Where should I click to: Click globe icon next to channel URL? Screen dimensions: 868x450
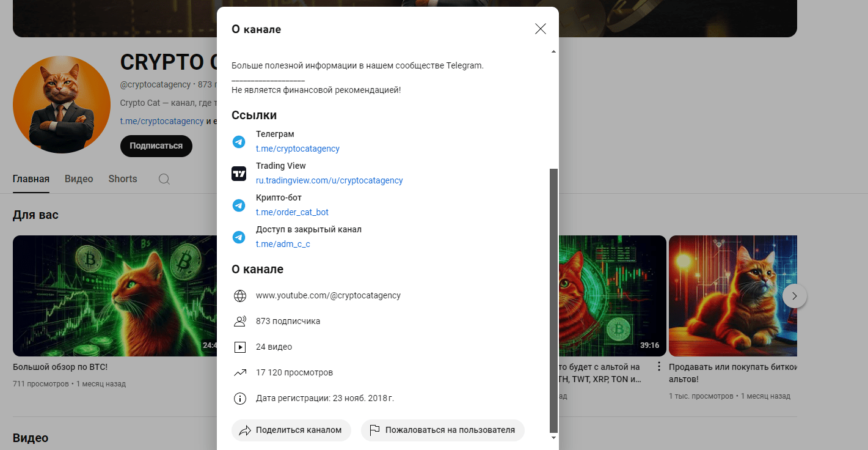coord(240,296)
